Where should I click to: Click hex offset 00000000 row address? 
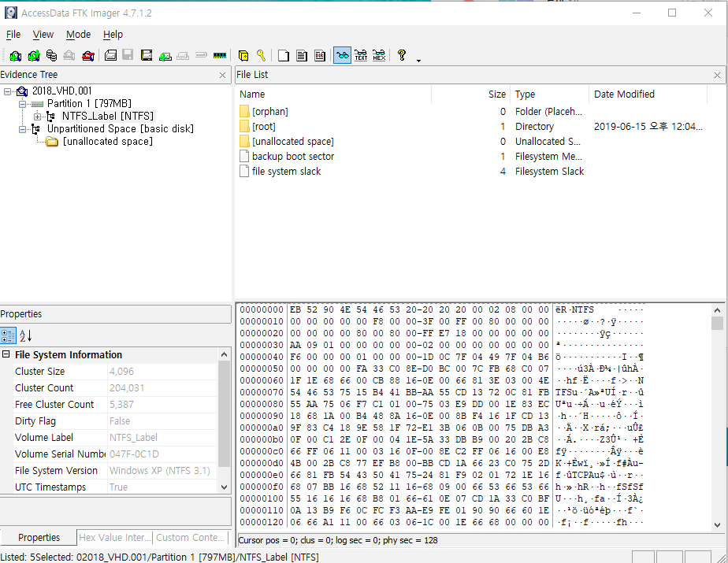click(262, 309)
